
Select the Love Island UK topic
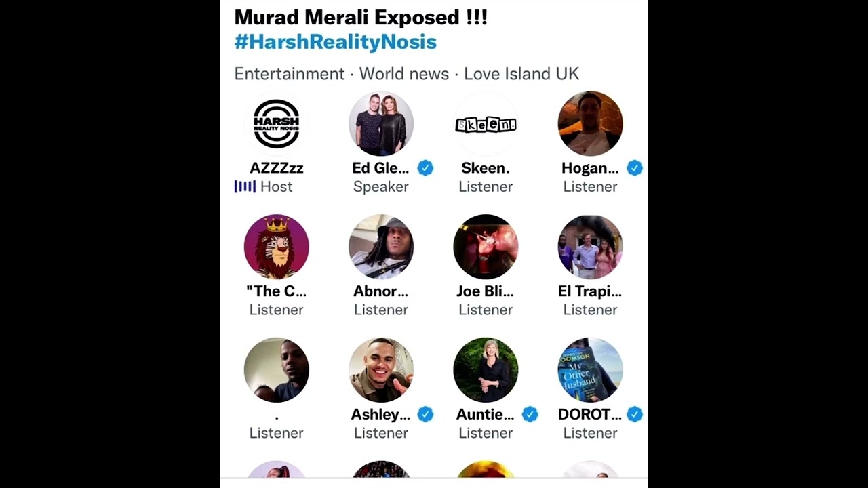click(521, 74)
